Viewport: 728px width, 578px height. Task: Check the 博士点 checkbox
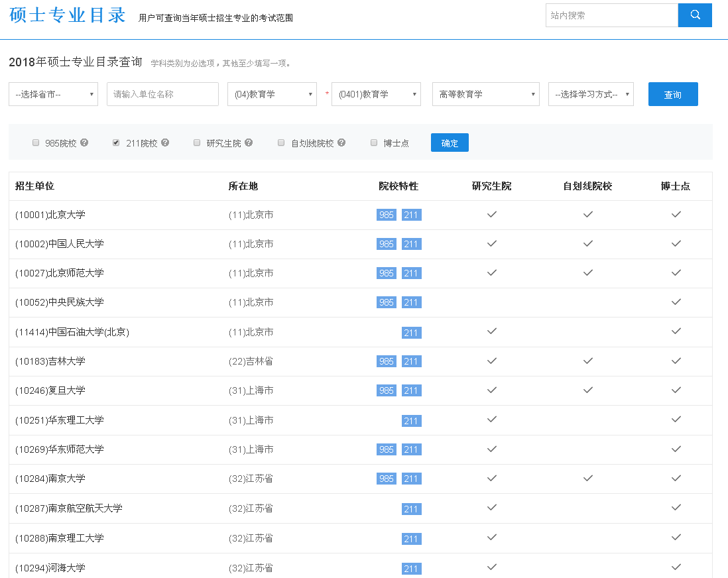[x=373, y=142]
